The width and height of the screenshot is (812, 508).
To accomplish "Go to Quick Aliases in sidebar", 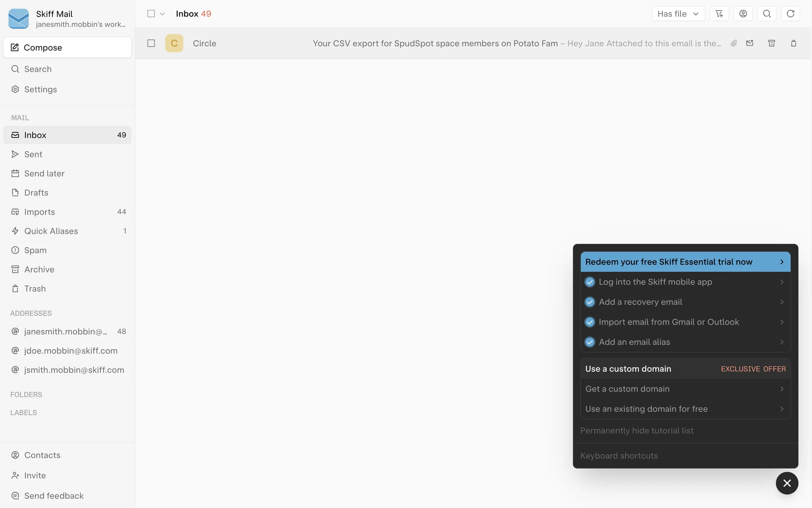I will (x=51, y=231).
